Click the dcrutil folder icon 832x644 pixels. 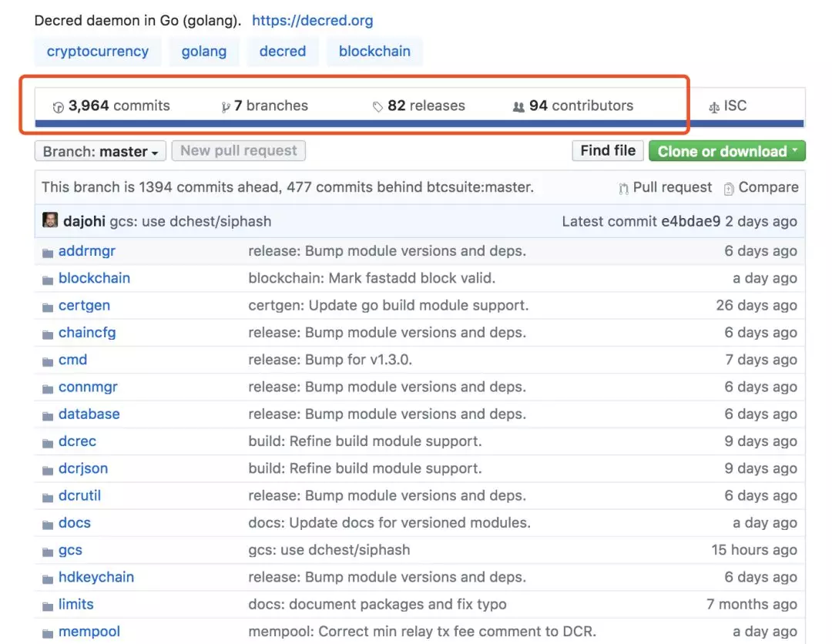(x=48, y=497)
